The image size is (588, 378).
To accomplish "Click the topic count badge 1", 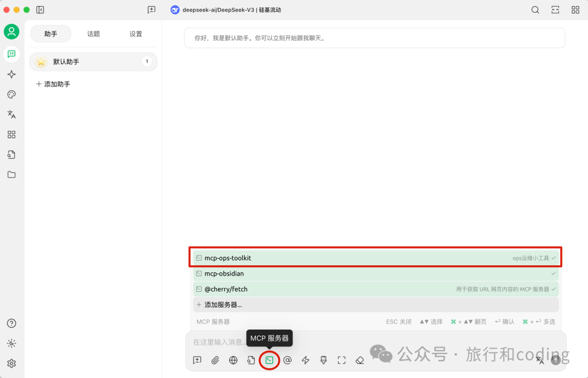I will (x=146, y=61).
